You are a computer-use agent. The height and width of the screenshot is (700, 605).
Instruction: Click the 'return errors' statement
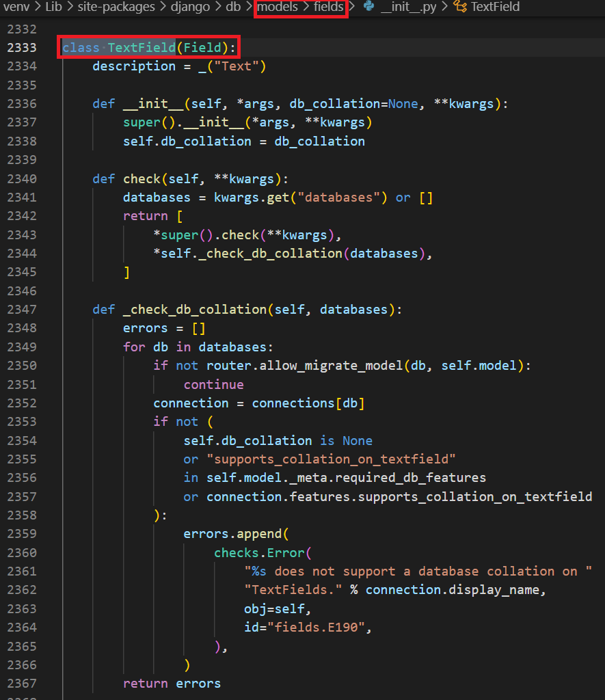point(172,684)
